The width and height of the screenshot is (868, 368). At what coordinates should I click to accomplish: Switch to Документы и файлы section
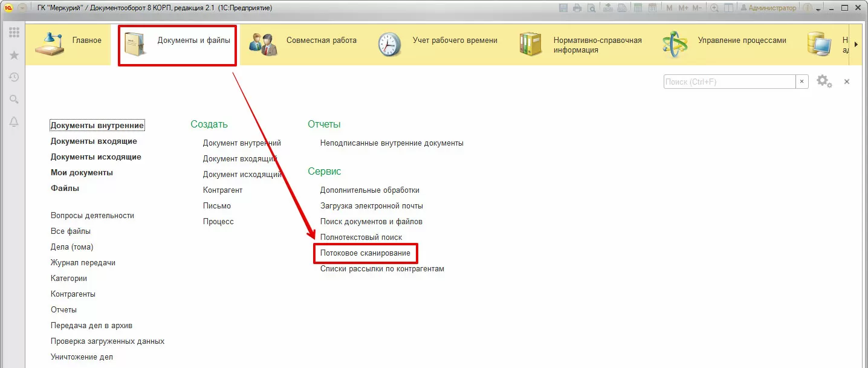[177, 45]
